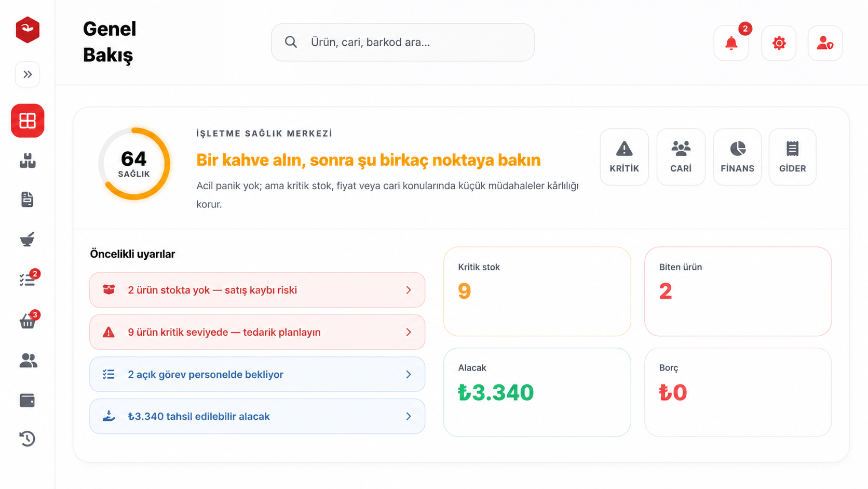
Task: Click chevron on '2 ürün stokta yok' row
Action: pyautogui.click(x=409, y=290)
